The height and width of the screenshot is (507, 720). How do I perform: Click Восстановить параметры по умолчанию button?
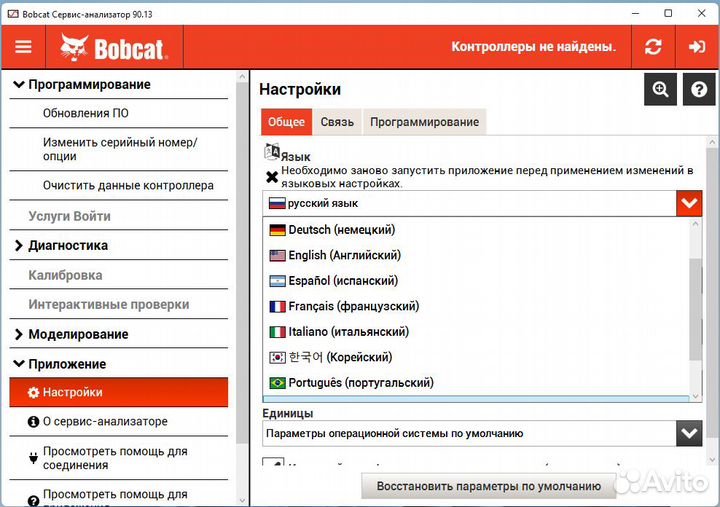click(x=489, y=486)
